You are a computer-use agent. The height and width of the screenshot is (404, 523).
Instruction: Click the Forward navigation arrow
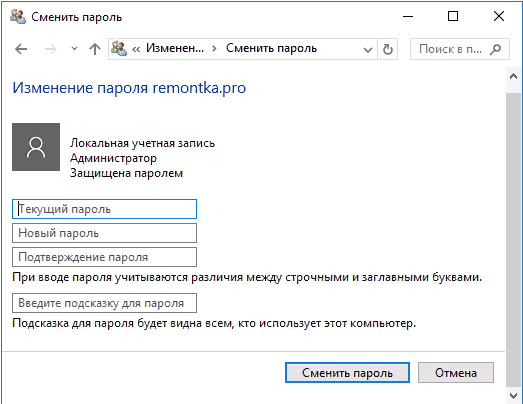(50, 49)
